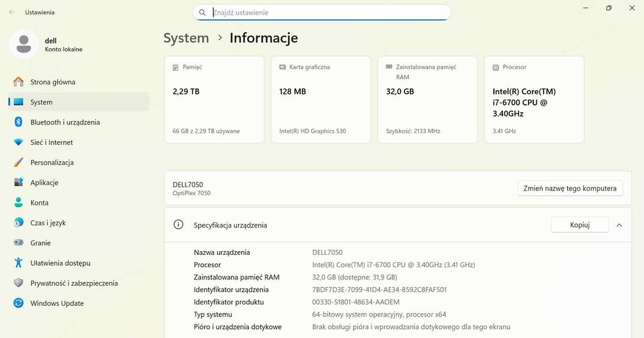
Task: Click the Znajdź ustawienie search field
Action: click(x=322, y=12)
